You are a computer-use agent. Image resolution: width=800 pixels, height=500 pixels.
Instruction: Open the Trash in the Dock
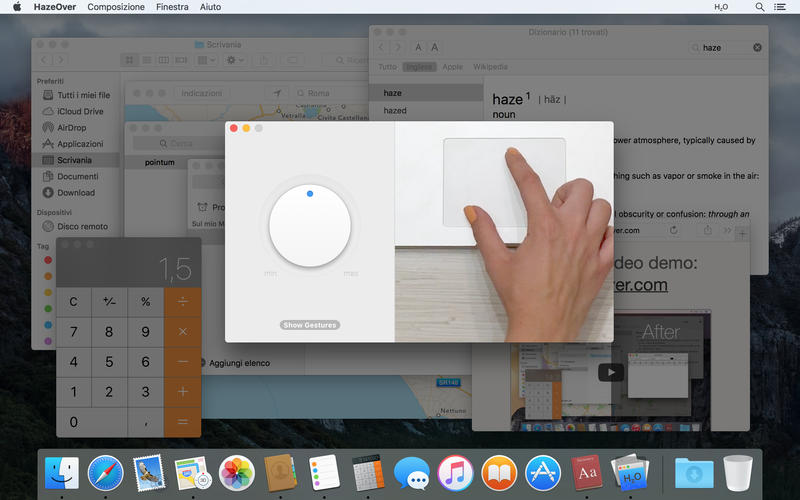click(x=738, y=473)
